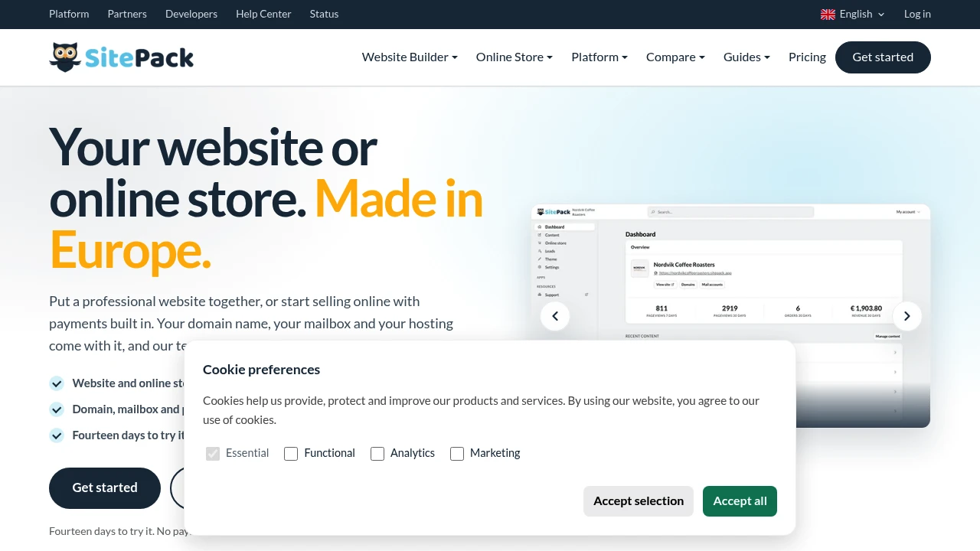Open the English language selector

[853, 14]
